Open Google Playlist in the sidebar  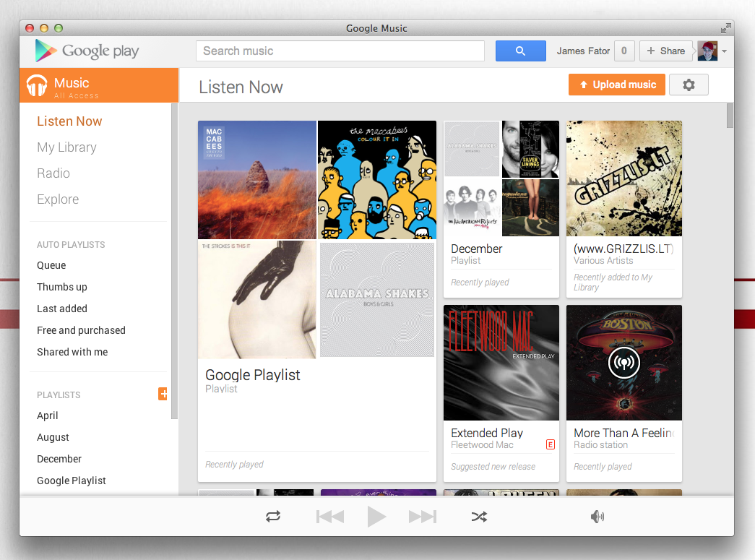[72, 481]
